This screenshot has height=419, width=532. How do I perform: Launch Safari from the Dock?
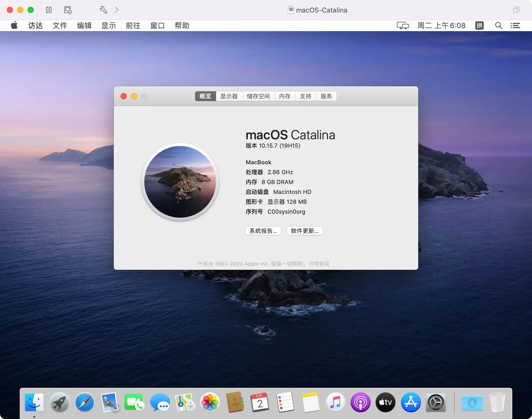[85, 402]
